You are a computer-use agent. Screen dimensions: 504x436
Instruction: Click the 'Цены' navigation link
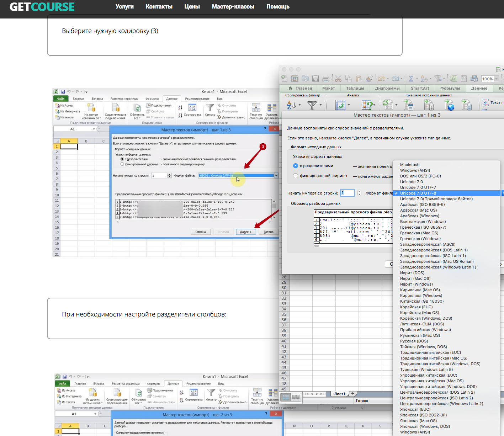pos(192,6)
